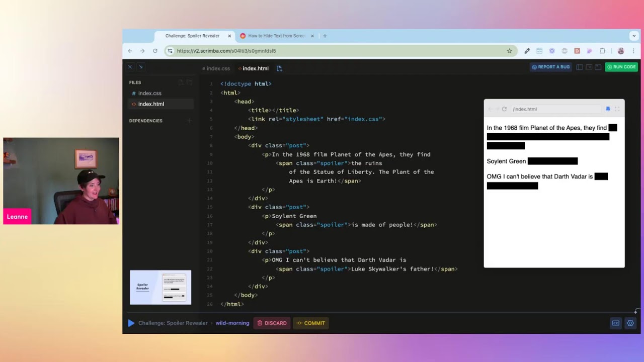Reveal the Soylent Green spoiler bar
The image size is (644, 362).
click(552, 161)
